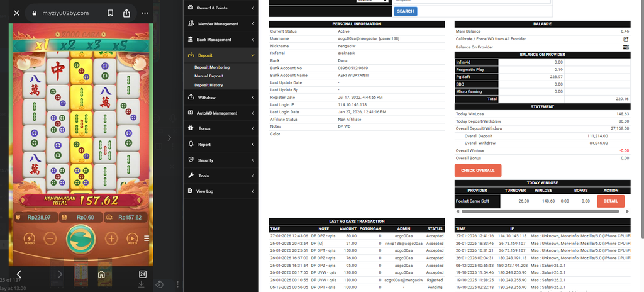
Task: Click the next-image chevron beside the game screenshot
Action: coord(169,138)
